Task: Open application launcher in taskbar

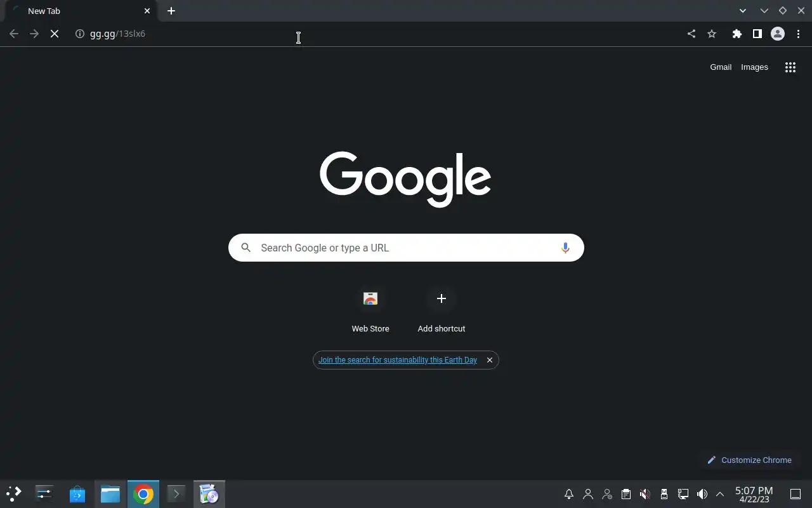Action: 14,493
